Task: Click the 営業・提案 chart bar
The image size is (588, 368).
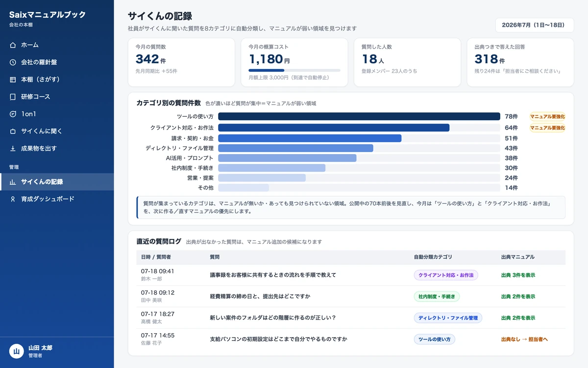Action: [262, 178]
